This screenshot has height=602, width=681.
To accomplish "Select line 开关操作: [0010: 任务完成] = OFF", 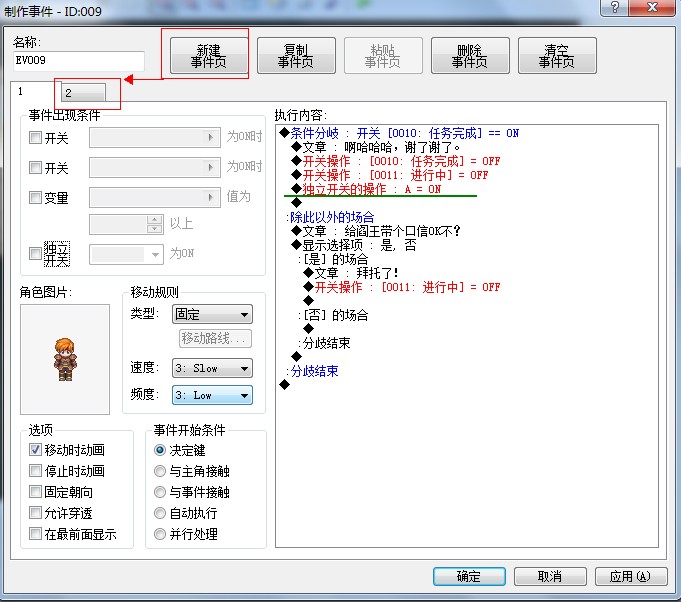I will (395, 161).
